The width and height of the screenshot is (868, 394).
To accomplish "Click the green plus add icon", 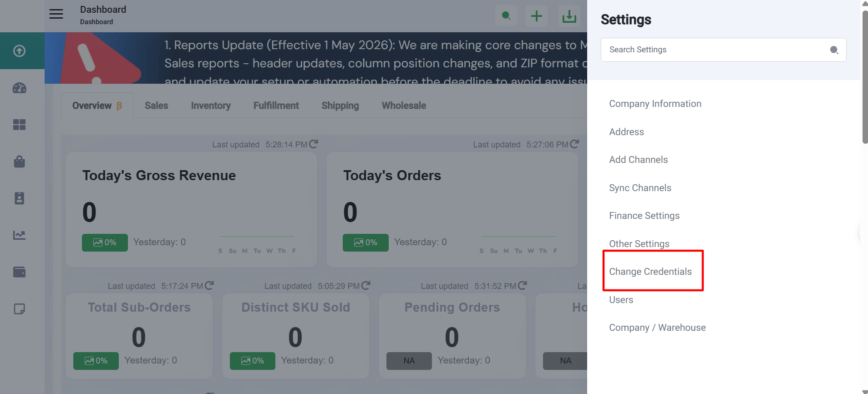I will coord(537,16).
